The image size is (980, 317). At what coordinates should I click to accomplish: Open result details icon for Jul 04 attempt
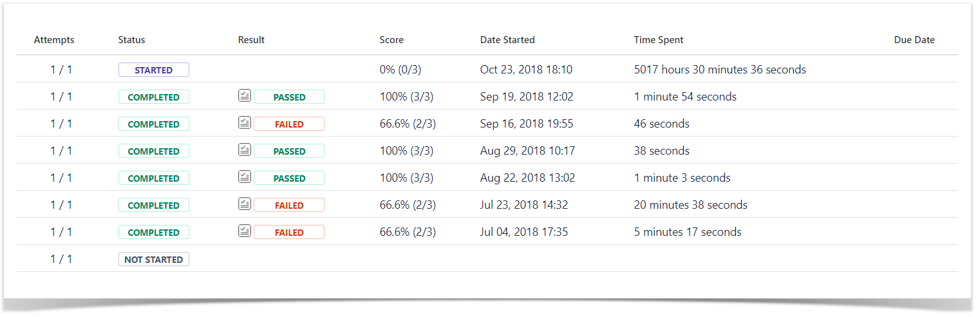coord(244,231)
